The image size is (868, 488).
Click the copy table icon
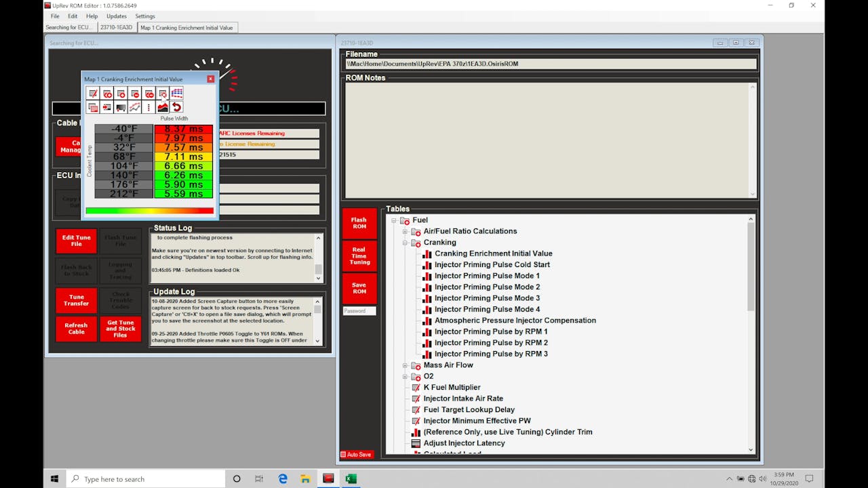[x=93, y=107]
